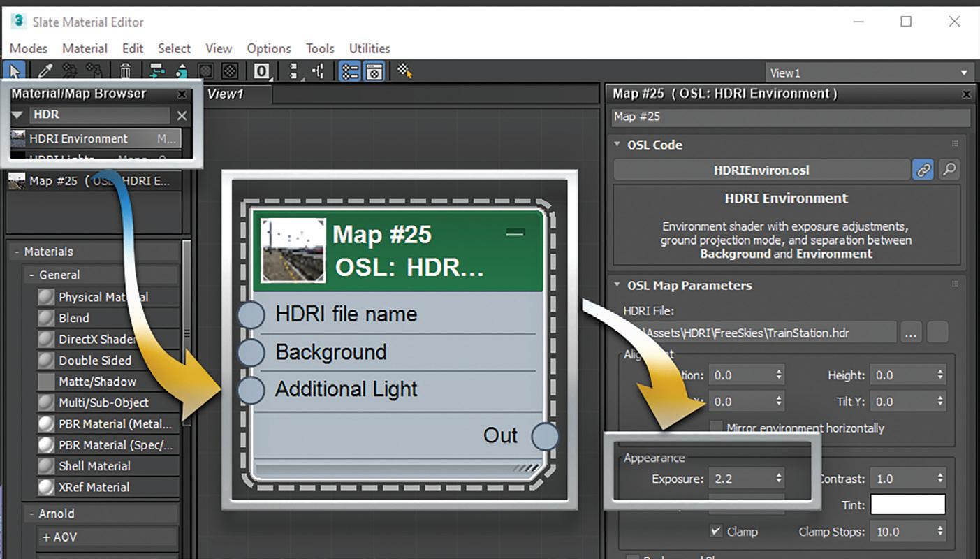Open the View1 navigator dropdown
The image size is (980, 559).
964,73
